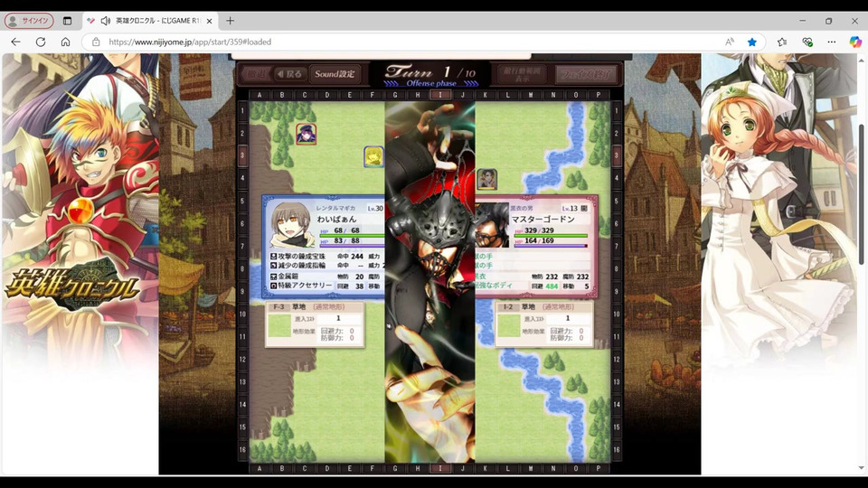Go back using the browser back arrow
868x488 pixels.
[15, 42]
